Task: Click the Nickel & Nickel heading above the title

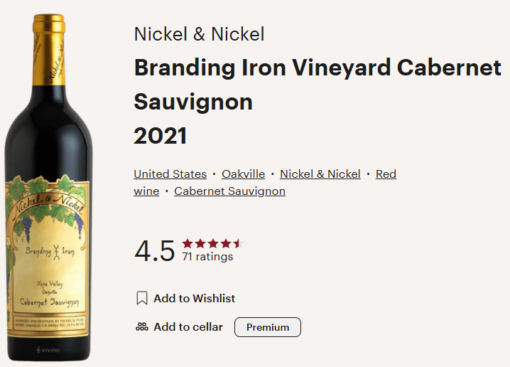Action: (x=199, y=34)
